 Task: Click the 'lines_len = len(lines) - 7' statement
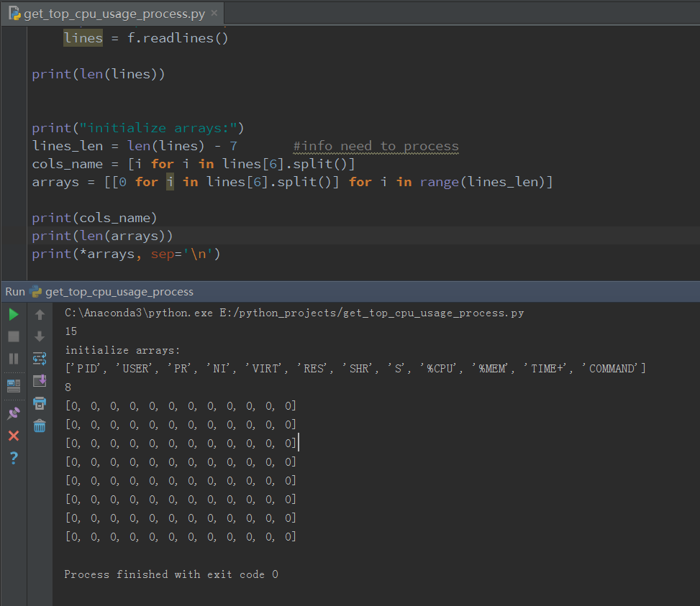(135, 146)
